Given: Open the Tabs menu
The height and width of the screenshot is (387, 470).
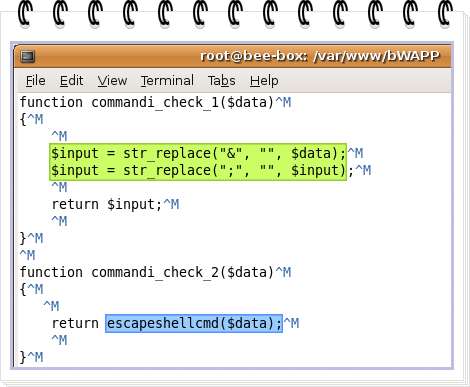Looking at the screenshot, I should [222, 81].
